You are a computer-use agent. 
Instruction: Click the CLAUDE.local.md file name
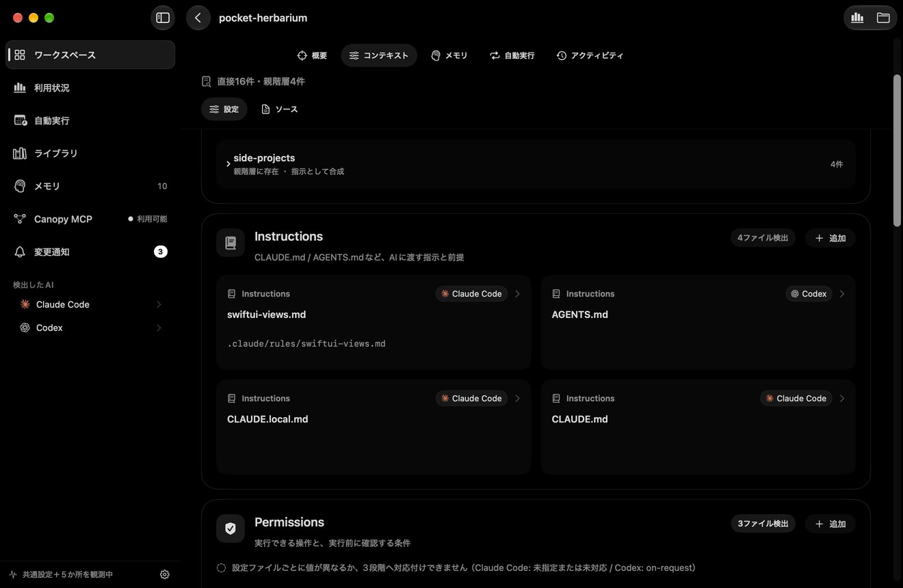click(x=267, y=419)
